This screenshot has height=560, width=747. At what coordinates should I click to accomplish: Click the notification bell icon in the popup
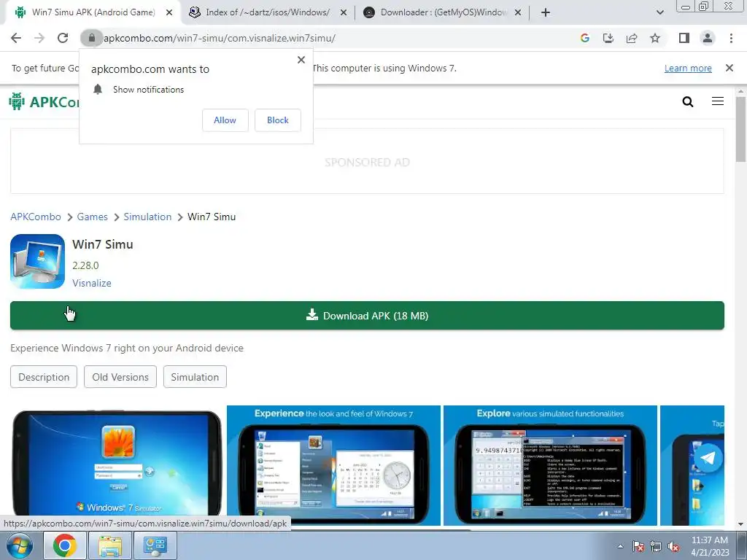[98, 89]
